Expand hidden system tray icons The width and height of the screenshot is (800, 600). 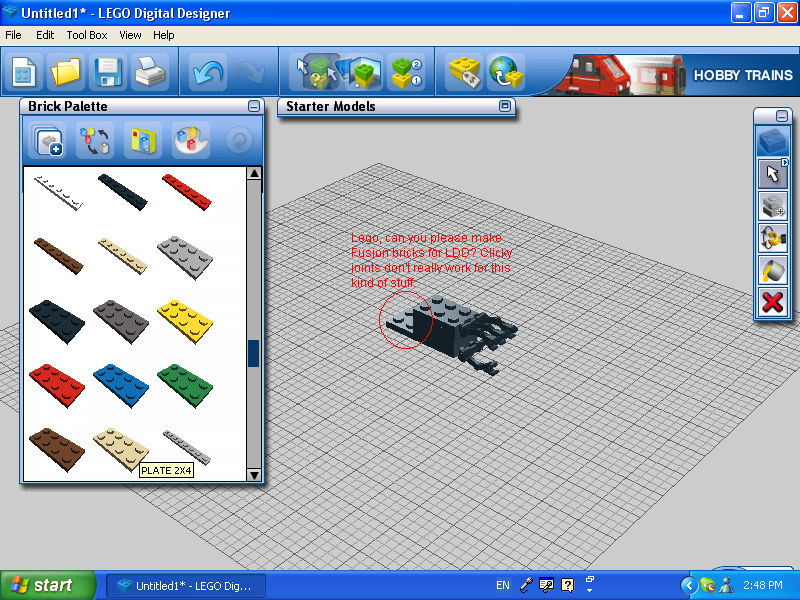(689, 585)
